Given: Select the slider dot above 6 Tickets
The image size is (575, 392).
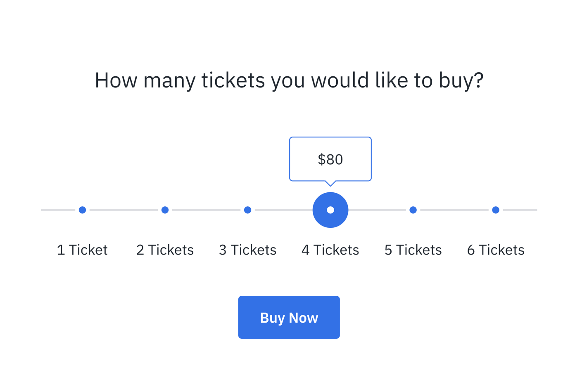Looking at the screenshot, I should pyautogui.click(x=496, y=210).
